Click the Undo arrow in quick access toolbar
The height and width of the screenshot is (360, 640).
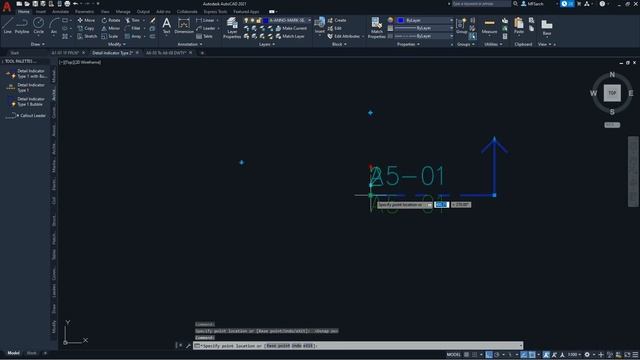coord(76,4)
